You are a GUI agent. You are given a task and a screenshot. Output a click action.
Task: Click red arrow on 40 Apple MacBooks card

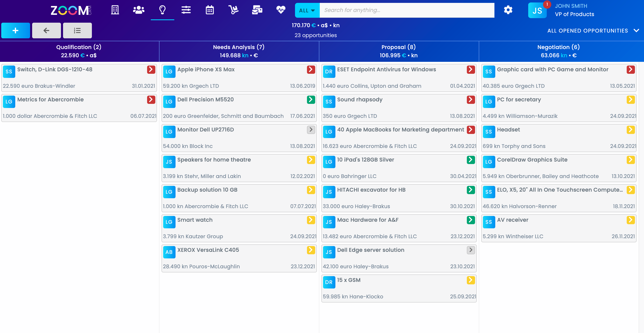(471, 129)
